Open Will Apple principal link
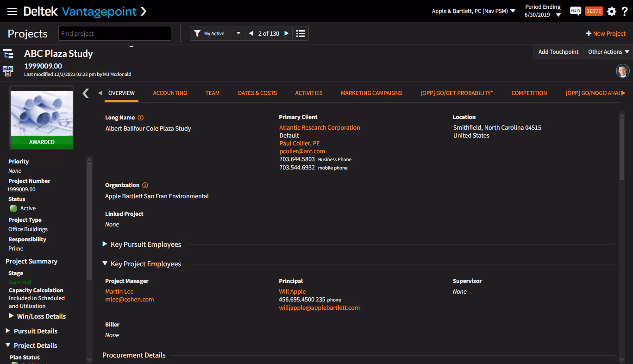 click(292, 291)
